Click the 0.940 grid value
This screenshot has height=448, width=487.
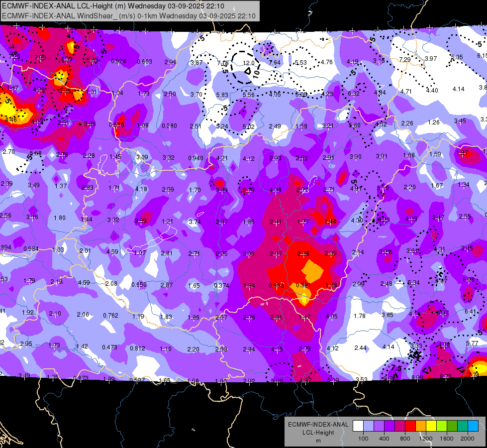tap(195, 158)
